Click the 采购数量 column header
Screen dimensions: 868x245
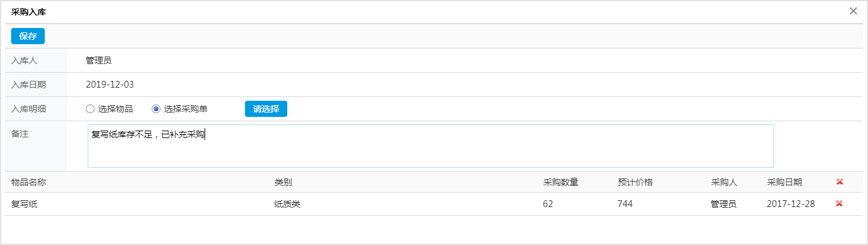(x=561, y=182)
